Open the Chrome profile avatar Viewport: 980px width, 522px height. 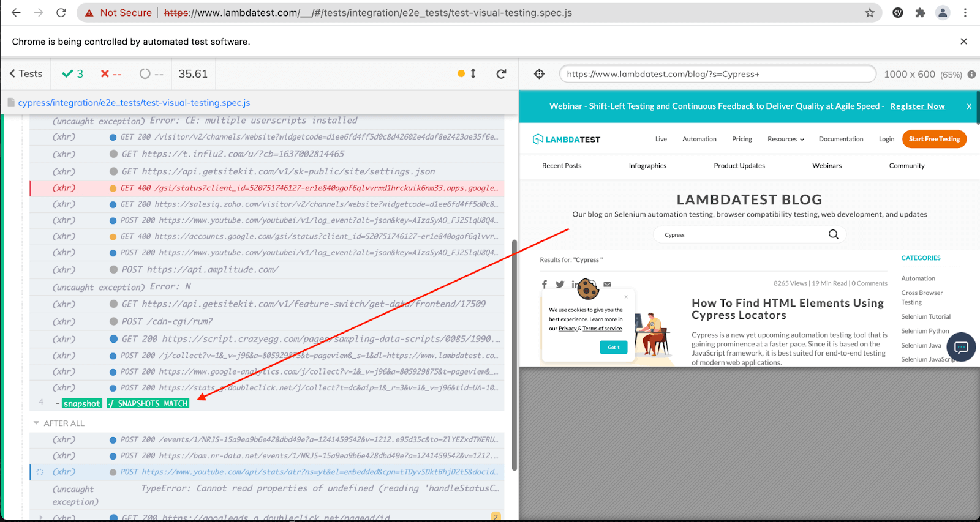(x=943, y=12)
